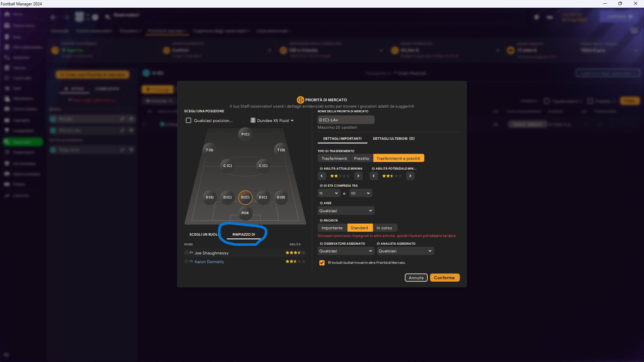Image resolution: width=644 pixels, height=362 pixels.
Task: Click info icon next to Aree label
Action: click(x=321, y=203)
